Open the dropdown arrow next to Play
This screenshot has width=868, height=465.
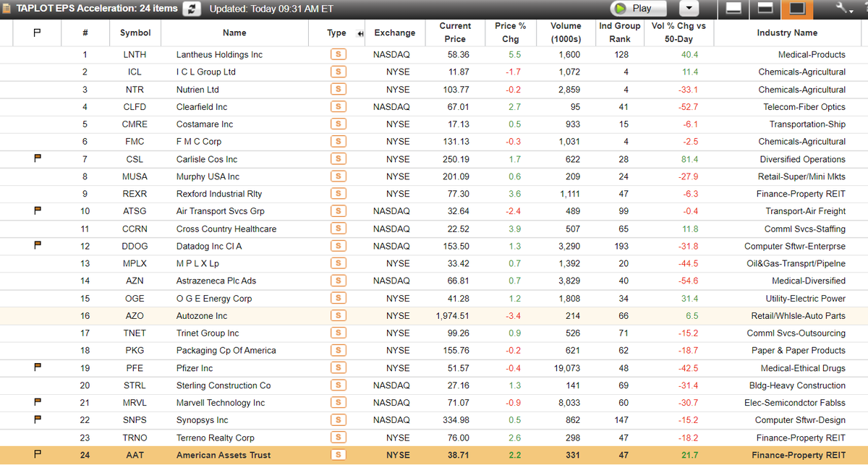pos(689,9)
